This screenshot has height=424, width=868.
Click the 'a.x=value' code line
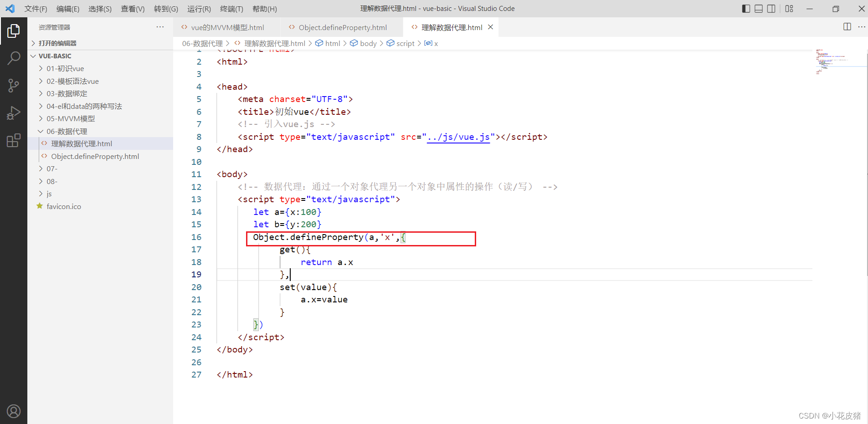[x=324, y=299]
